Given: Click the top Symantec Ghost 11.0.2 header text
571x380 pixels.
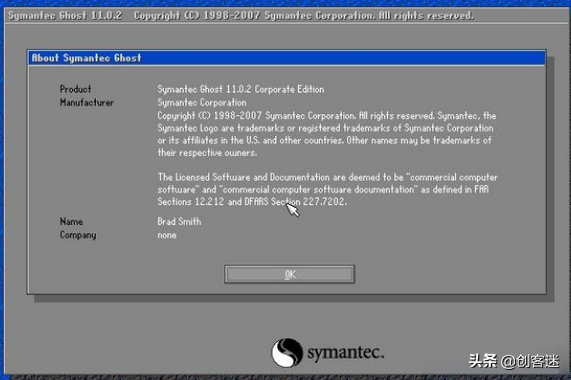Looking at the screenshot, I should [x=241, y=16].
